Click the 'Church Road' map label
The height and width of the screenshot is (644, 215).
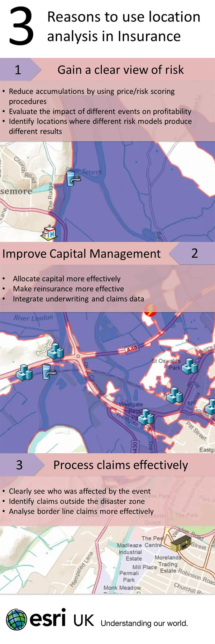[x=24, y=169]
